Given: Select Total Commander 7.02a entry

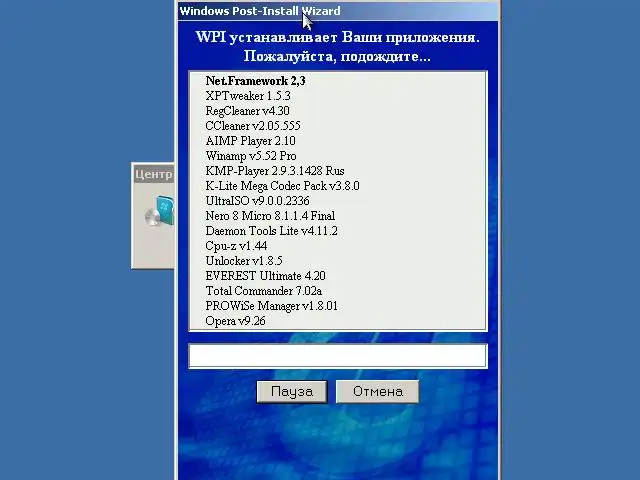Looking at the screenshot, I should click(x=264, y=291).
